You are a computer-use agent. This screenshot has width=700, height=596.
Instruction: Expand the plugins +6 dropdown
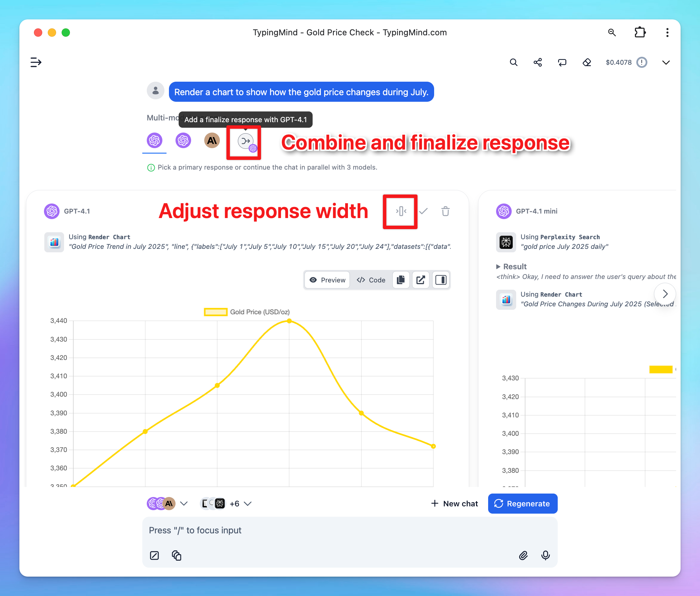pos(247,504)
